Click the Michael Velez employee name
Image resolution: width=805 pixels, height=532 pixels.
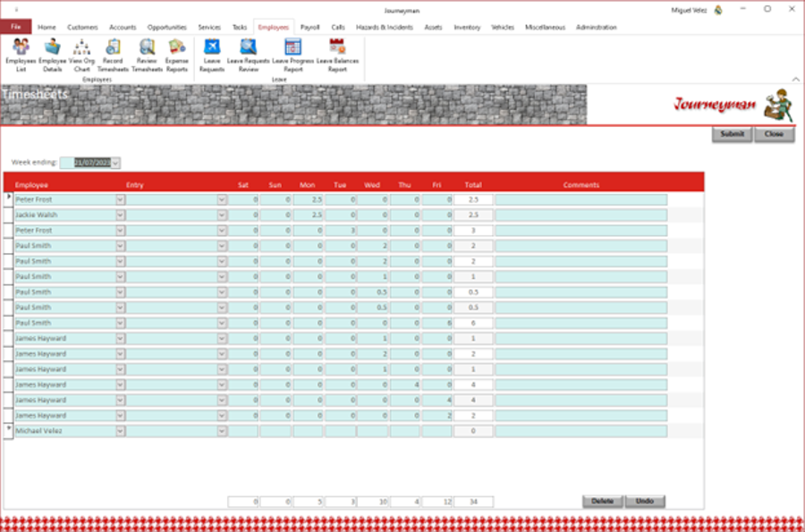tap(39, 431)
